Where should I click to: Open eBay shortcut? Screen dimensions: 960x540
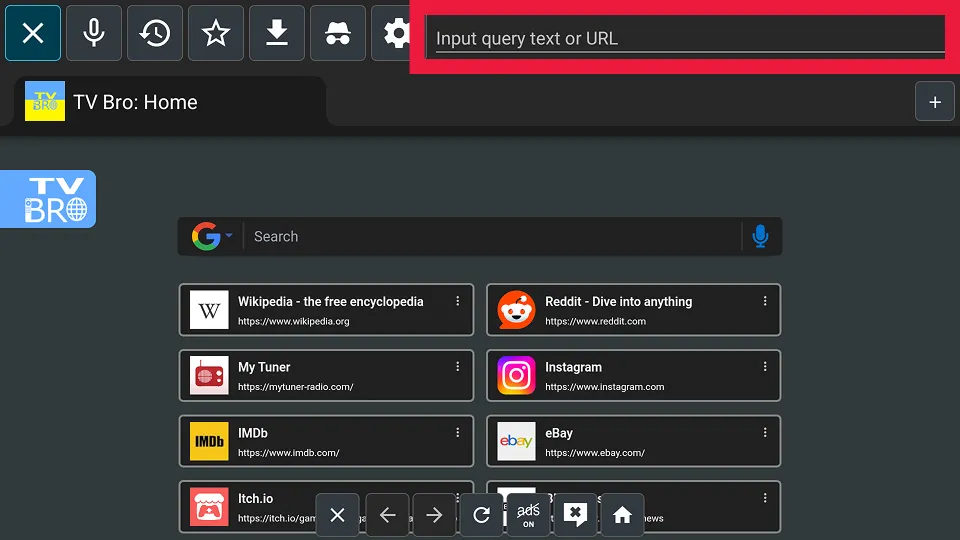tap(634, 441)
